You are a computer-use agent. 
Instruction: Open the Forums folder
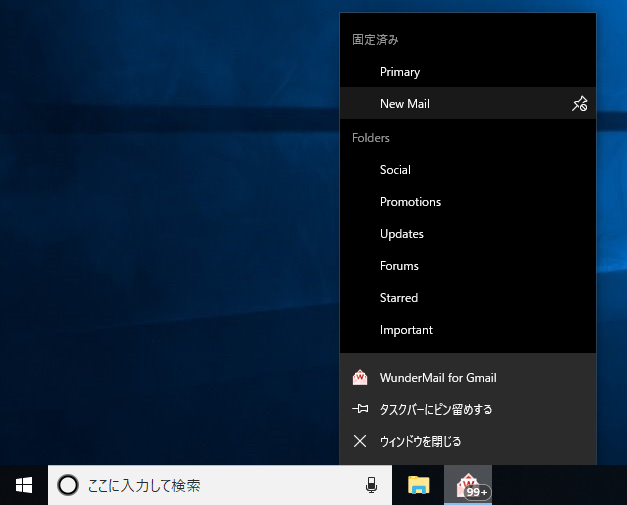click(468, 266)
